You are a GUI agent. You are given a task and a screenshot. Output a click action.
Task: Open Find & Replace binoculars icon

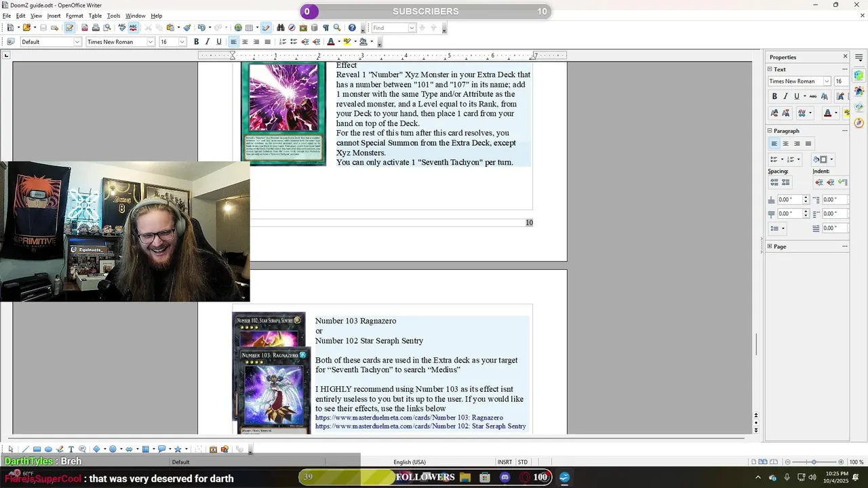281,28
